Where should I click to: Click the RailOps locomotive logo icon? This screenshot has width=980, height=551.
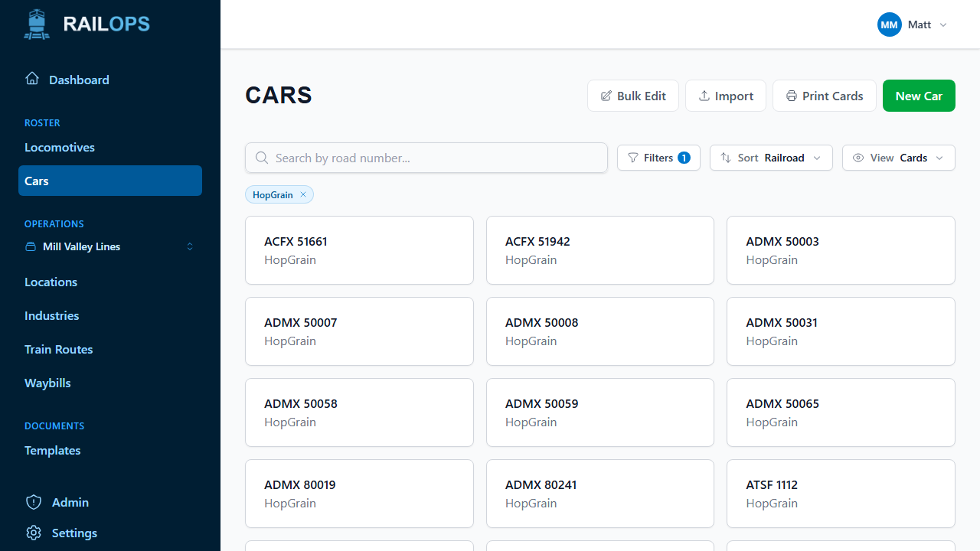coord(37,24)
